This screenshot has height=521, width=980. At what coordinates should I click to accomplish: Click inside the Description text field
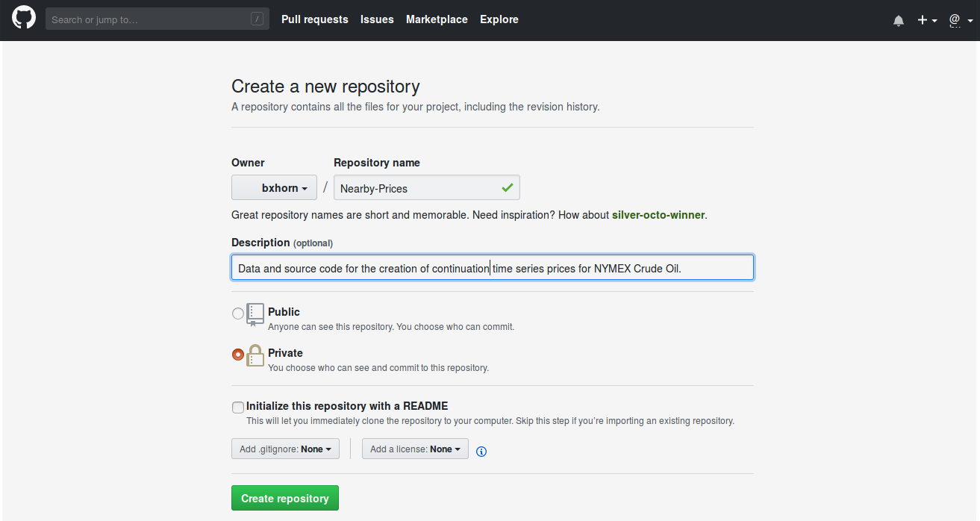click(492, 266)
